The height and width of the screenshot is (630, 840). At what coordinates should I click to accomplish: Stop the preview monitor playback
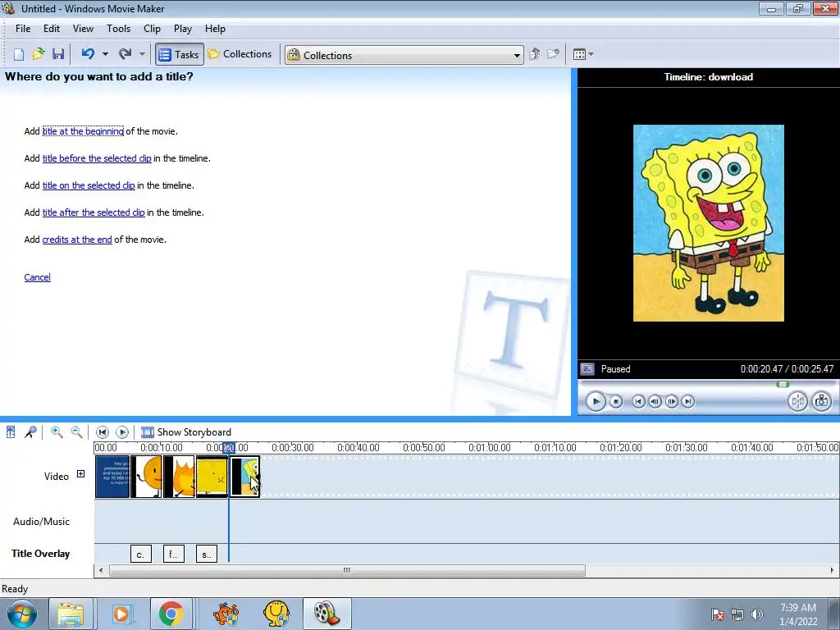616,401
